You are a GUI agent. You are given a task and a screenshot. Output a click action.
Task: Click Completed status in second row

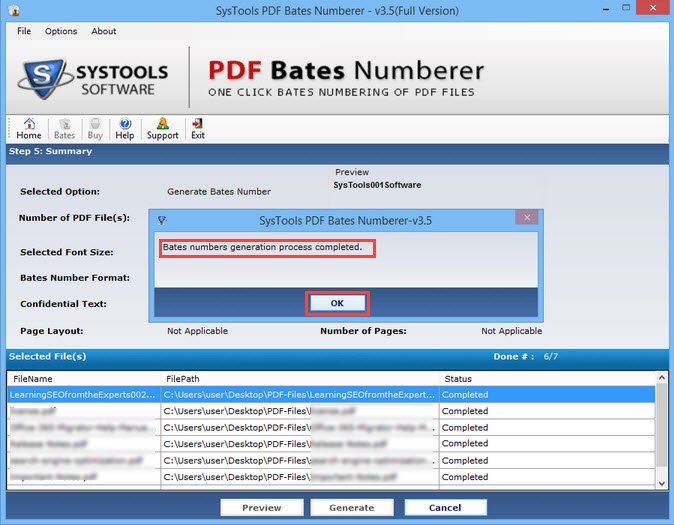[465, 411]
